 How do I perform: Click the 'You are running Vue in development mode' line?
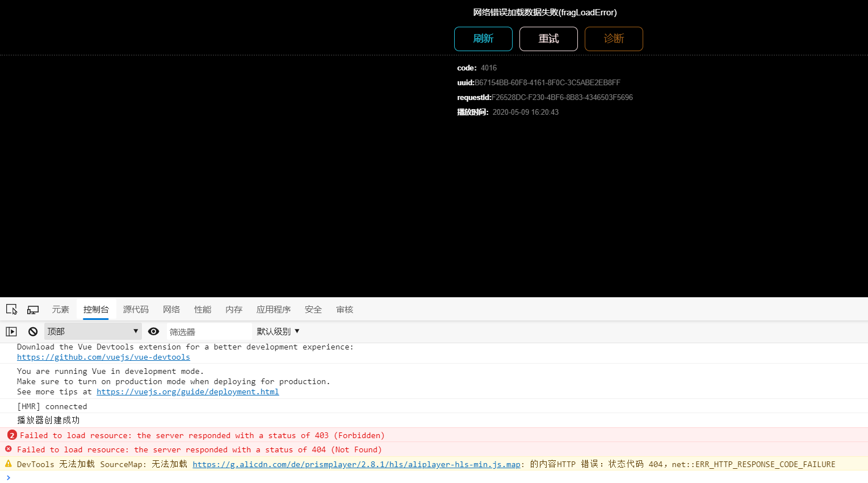[110, 371]
